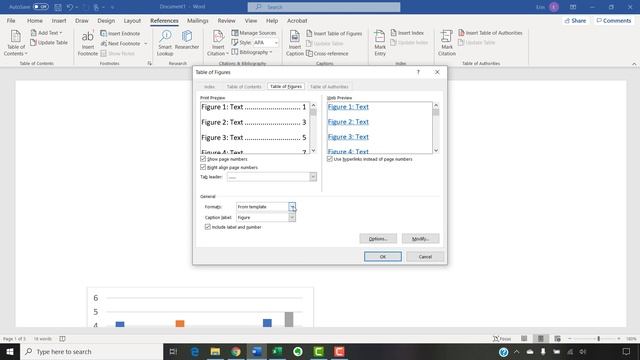Open Manage Sources
Viewport: 640px width, 360px height.
pyautogui.click(x=254, y=33)
